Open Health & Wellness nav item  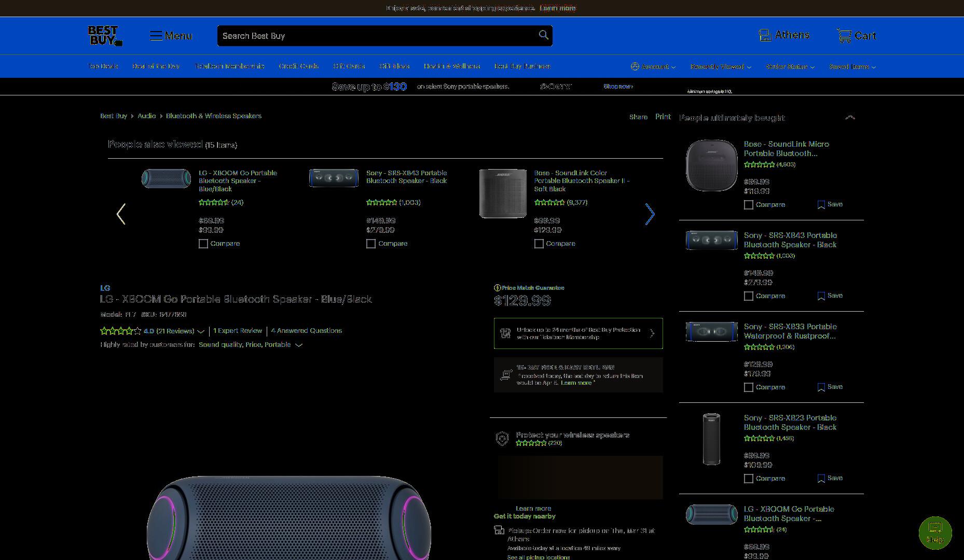pos(451,66)
